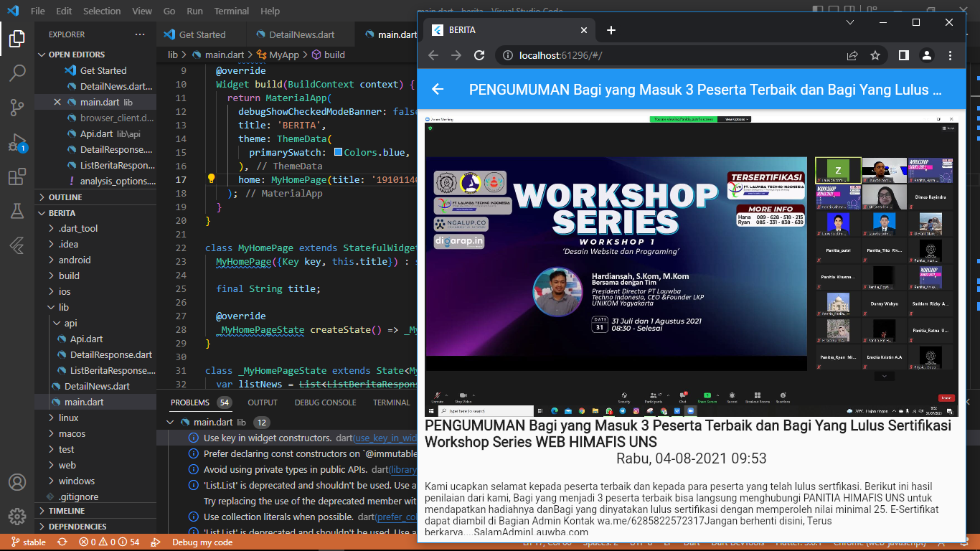Open the Search view in the activity bar

point(16,72)
